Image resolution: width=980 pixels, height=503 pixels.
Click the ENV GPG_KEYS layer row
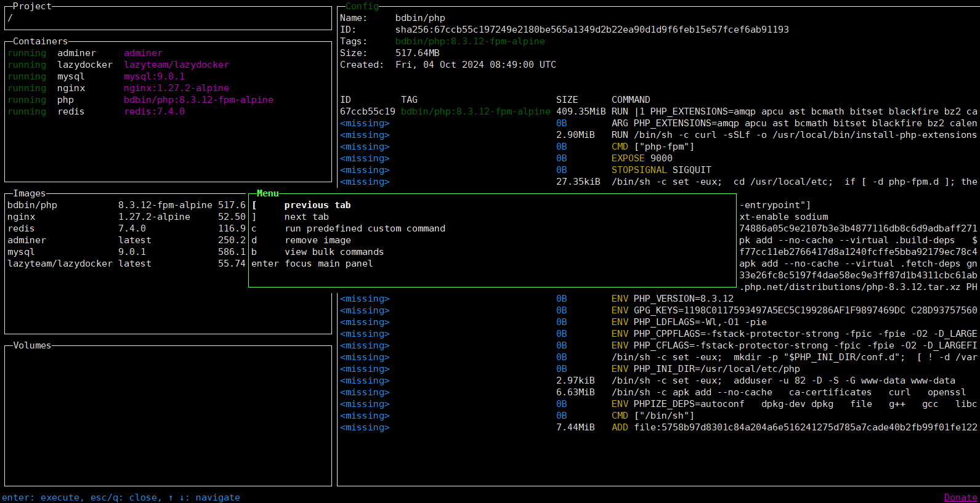(x=658, y=310)
